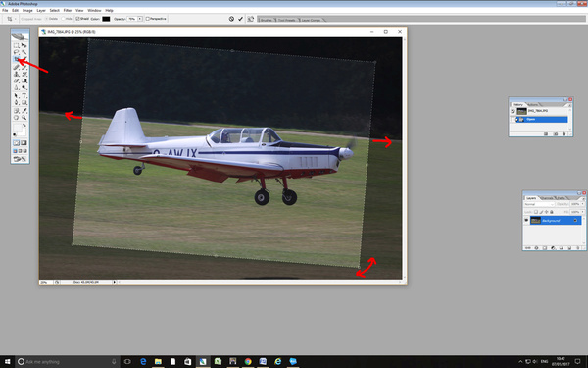The image size is (588, 368).
Task: Select the Crop tool in the toolbox
Action: [16, 59]
